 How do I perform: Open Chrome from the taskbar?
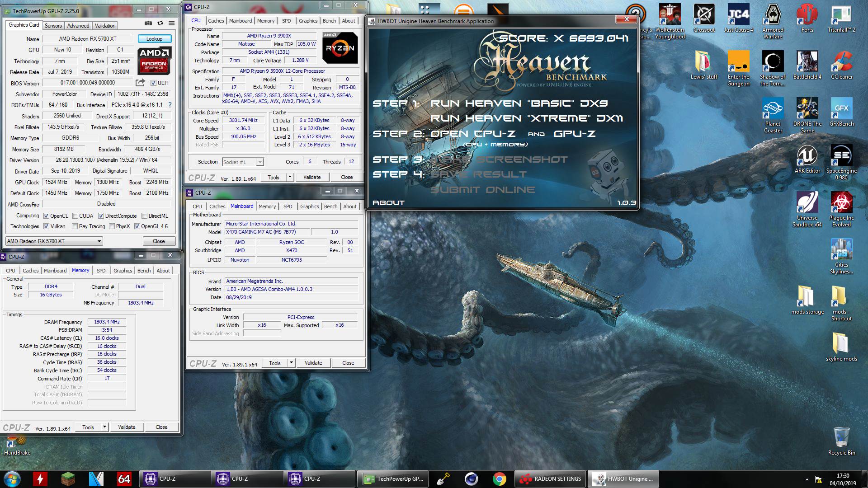click(499, 479)
